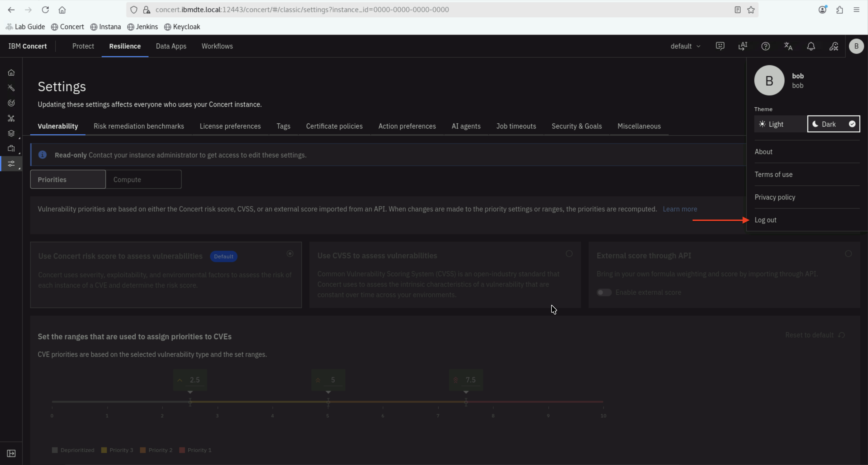Bookmark this page with the star icon

point(751,10)
